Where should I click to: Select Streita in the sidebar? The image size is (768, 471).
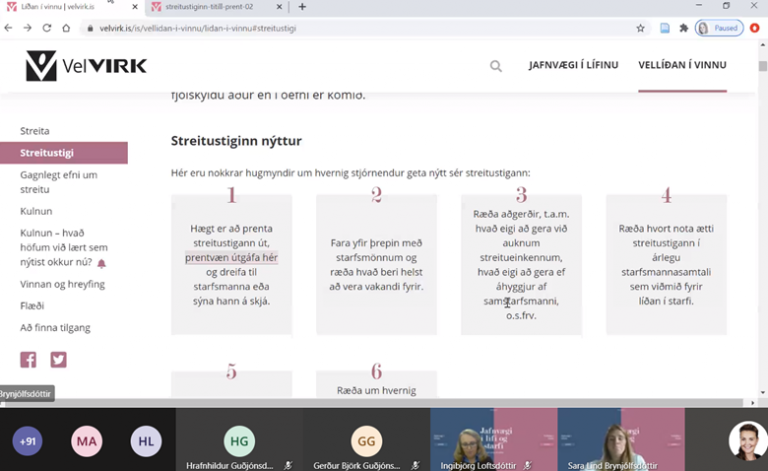(35, 131)
